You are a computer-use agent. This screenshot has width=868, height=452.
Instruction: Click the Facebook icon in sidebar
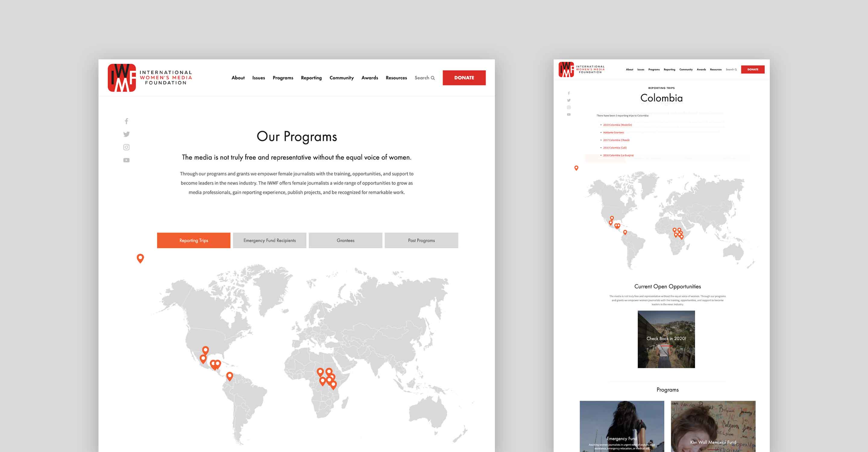[x=127, y=121]
